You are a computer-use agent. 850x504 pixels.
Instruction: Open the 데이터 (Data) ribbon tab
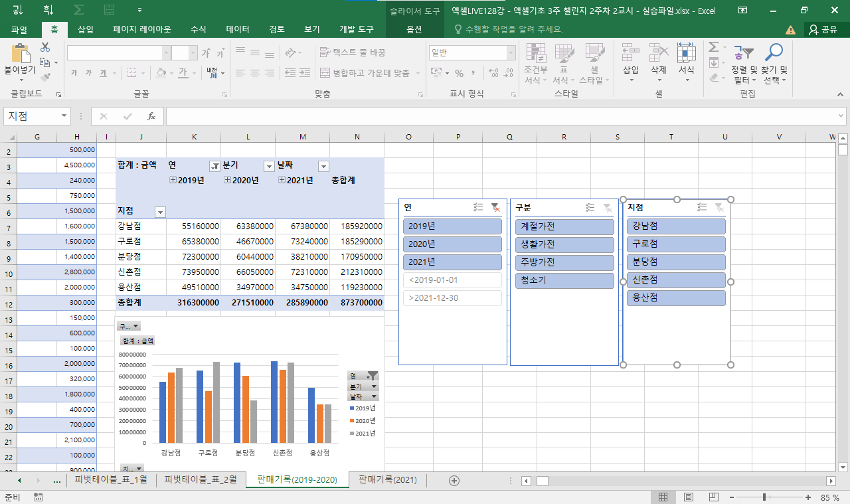pyautogui.click(x=238, y=29)
